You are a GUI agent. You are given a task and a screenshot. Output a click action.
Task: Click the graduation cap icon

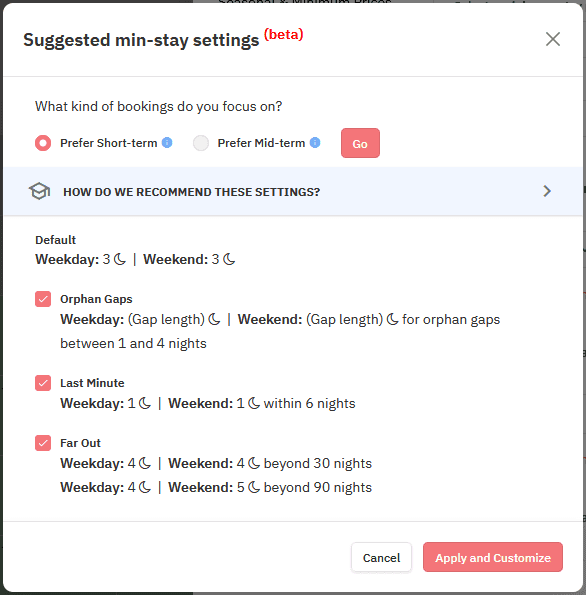(x=39, y=191)
